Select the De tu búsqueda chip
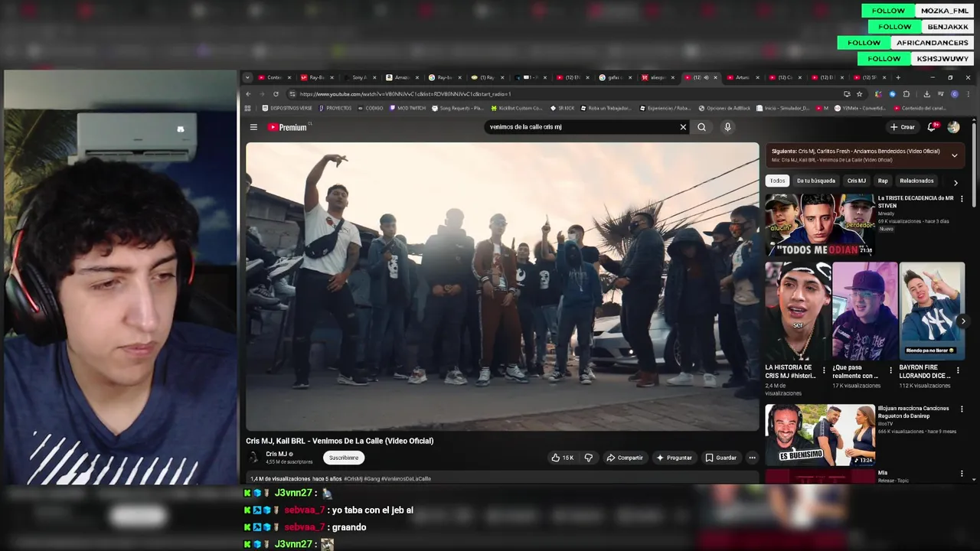The height and width of the screenshot is (551, 980). click(815, 181)
